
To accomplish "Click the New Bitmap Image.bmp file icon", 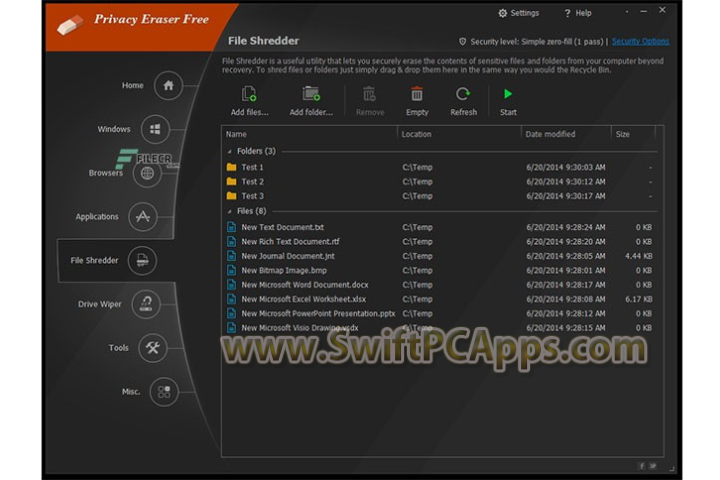I will [x=231, y=270].
